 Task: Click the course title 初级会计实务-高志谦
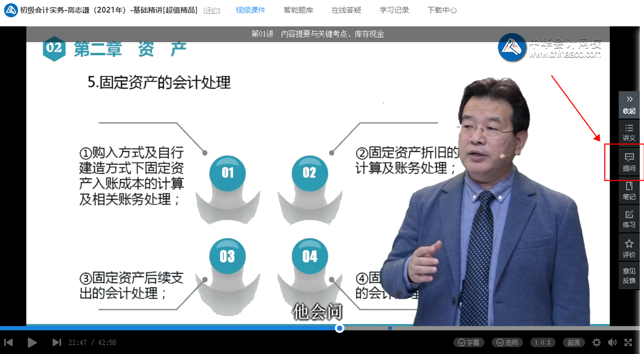[x=108, y=11]
